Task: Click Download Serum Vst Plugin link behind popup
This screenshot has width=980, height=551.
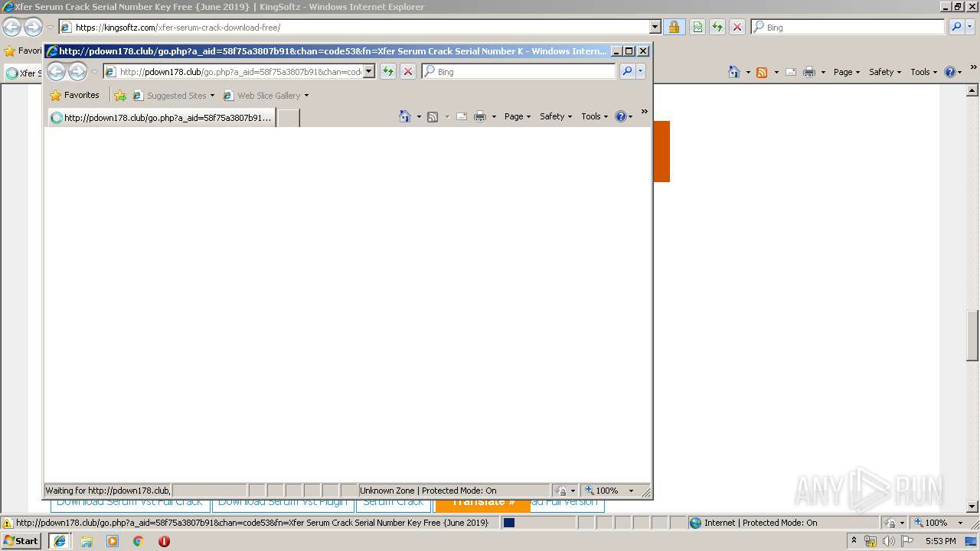Action: click(283, 503)
